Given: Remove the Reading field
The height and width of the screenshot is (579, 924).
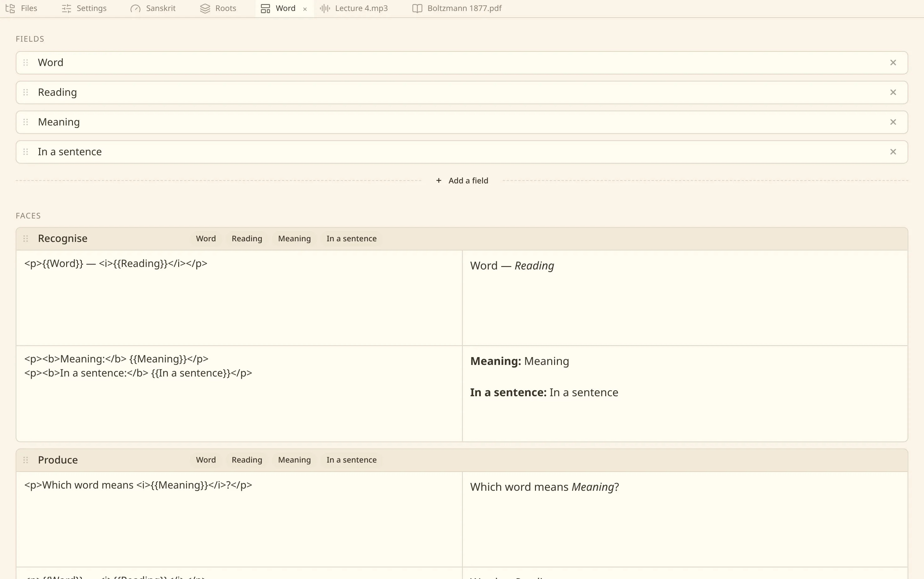Looking at the screenshot, I should 893,92.
